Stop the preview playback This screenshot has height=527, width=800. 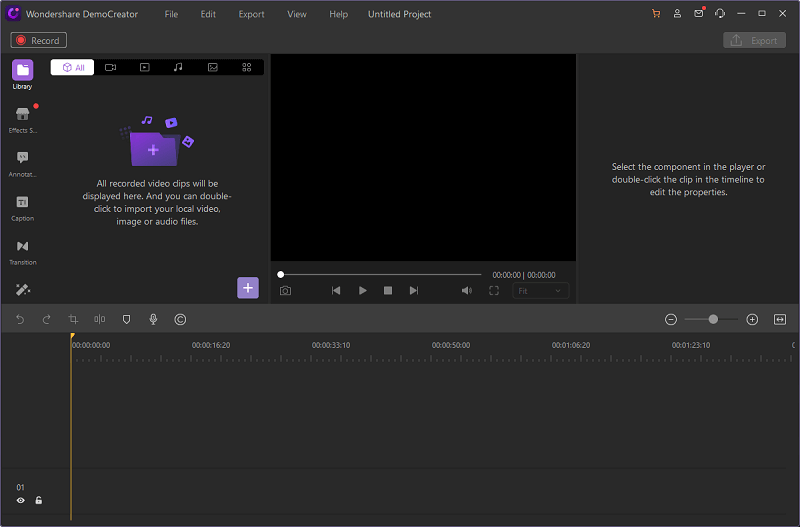[x=388, y=291]
